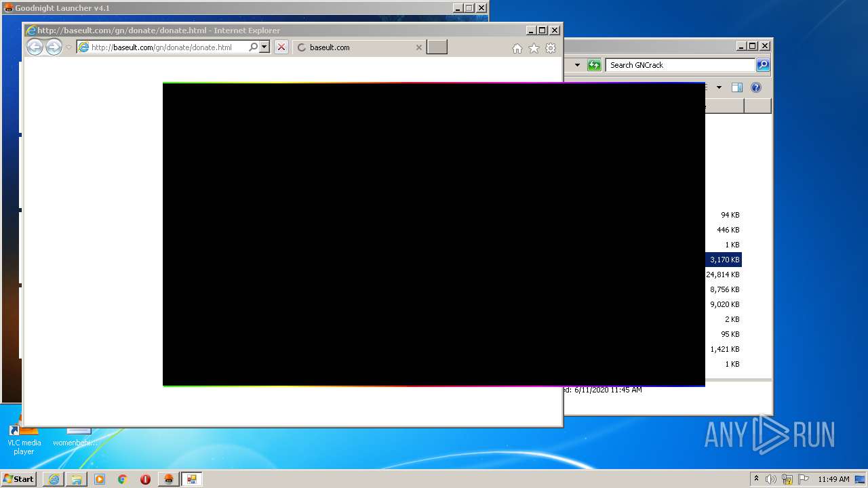Select the 94 KB file row

tap(722, 215)
